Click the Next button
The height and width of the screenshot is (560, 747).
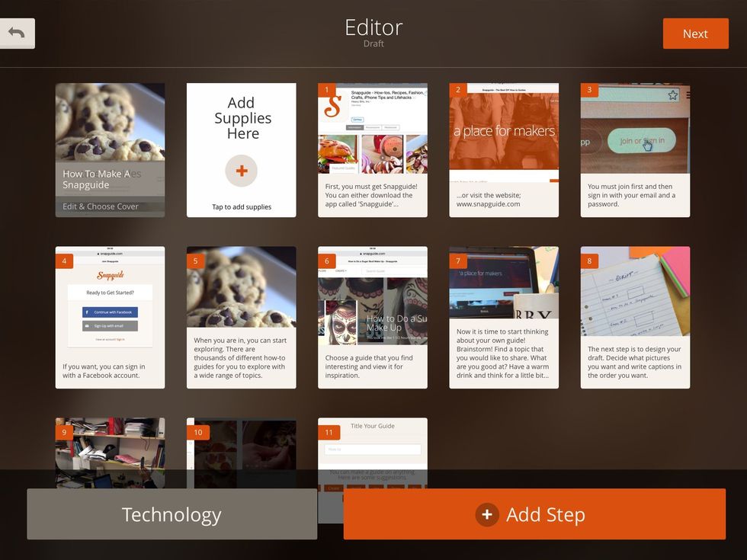[695, 34]
